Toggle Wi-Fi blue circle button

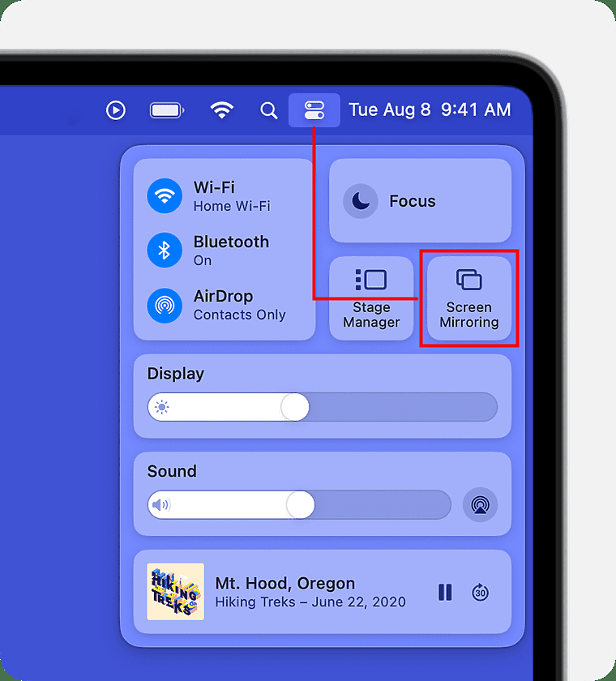pyautogui.click(x=165, y=196)
